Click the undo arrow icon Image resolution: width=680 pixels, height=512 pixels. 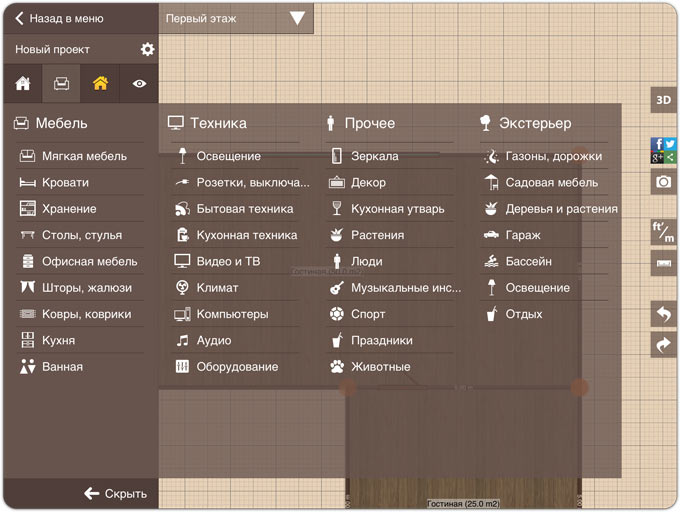[663, 314]
